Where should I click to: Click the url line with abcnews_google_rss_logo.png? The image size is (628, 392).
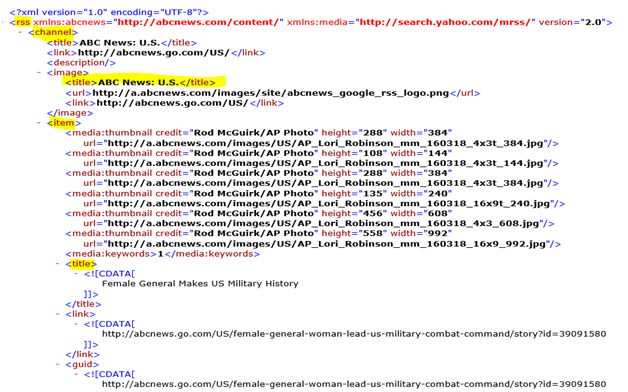tap(273, 93)
